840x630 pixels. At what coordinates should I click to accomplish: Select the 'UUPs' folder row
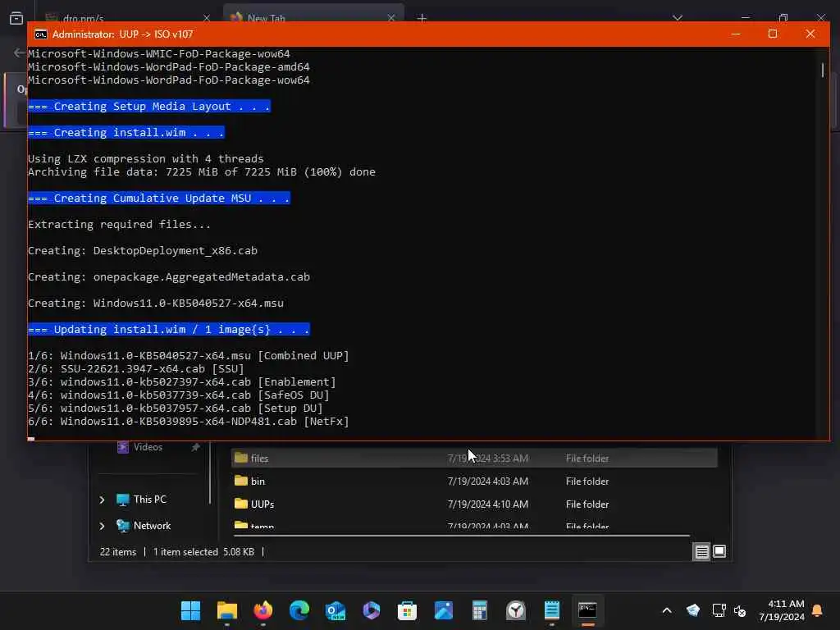pyautogui.click(x=474, y=504)
